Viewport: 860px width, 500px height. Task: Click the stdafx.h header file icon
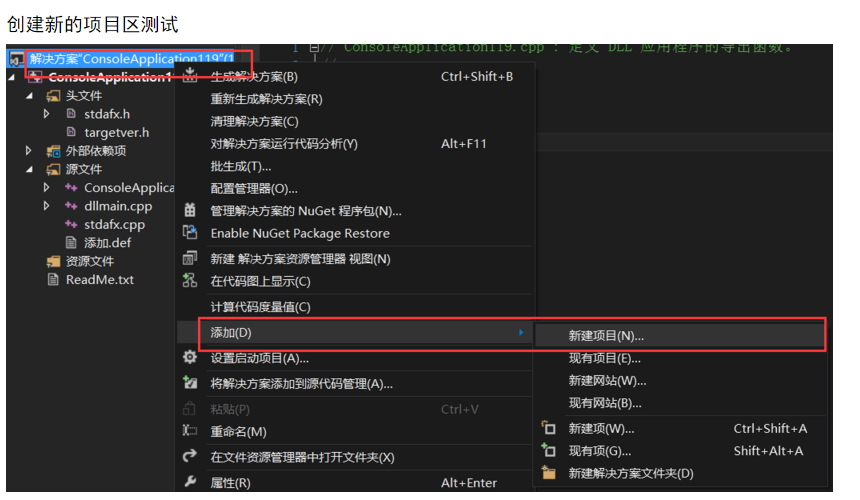tap(71, 113)
